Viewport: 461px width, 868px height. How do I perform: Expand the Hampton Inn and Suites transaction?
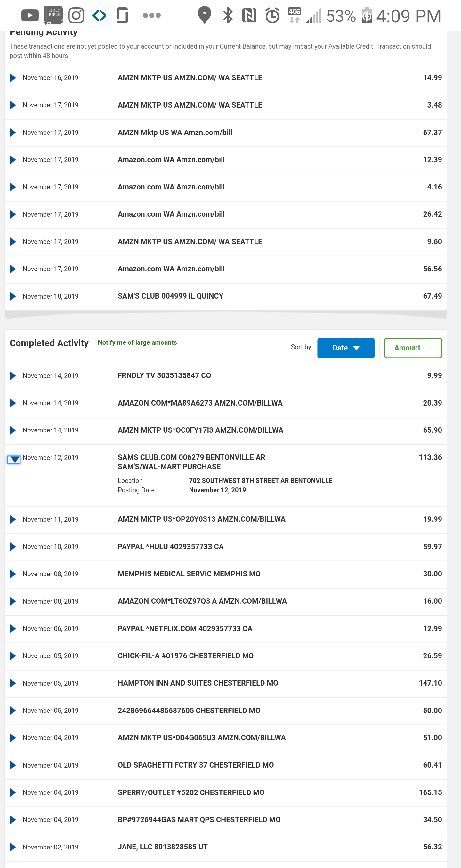tap(13, 683)
